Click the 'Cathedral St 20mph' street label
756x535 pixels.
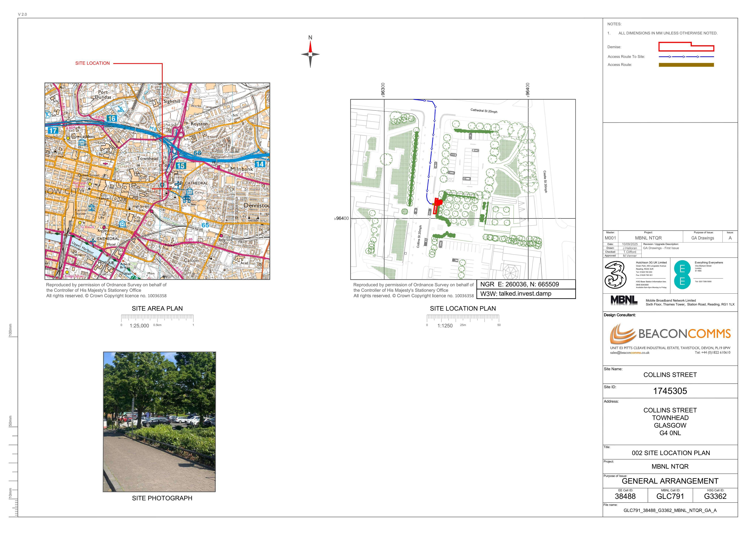(x=484, y=111)
